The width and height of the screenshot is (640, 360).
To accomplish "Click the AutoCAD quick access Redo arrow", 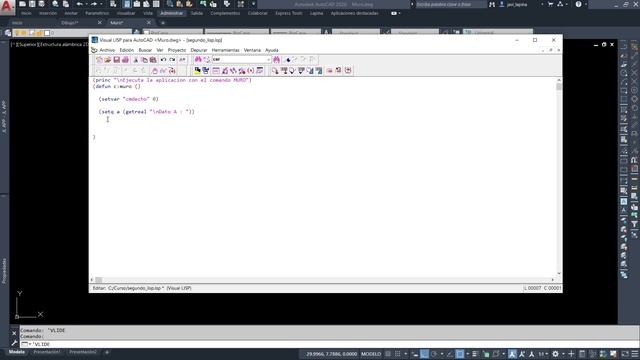I will (x=94, y=4).
